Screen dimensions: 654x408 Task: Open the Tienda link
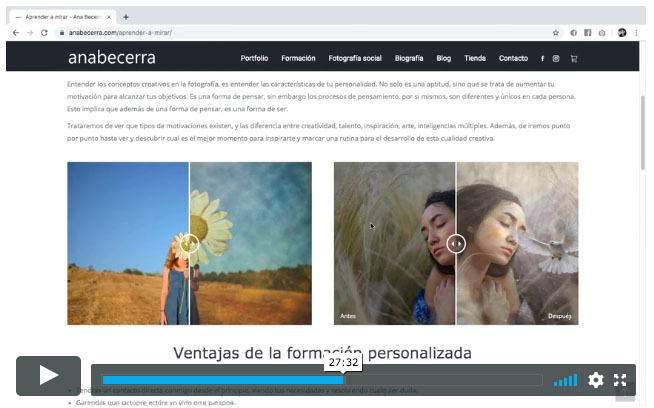coord(475,59)
